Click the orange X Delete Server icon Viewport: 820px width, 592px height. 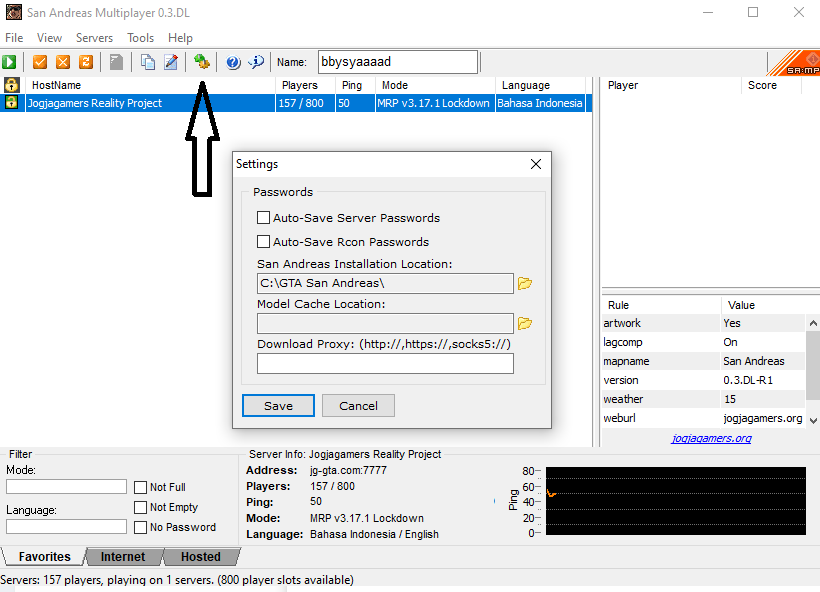[63, 62]
